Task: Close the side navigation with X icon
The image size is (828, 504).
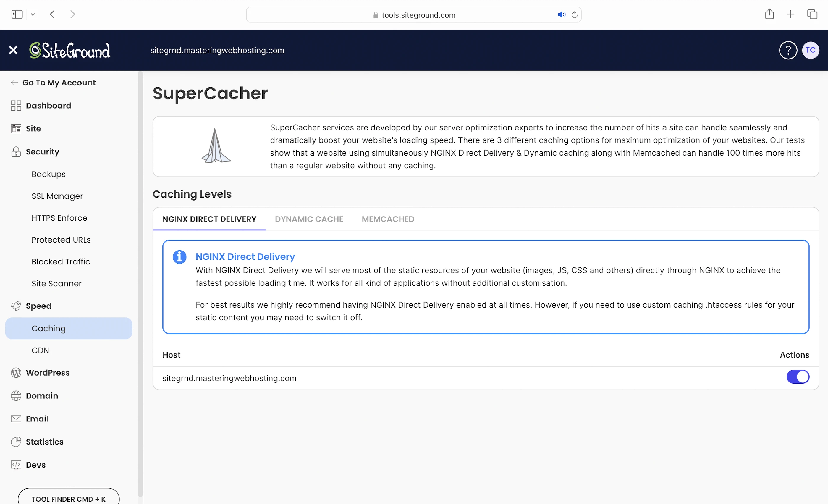Action: tap(13, 50)
